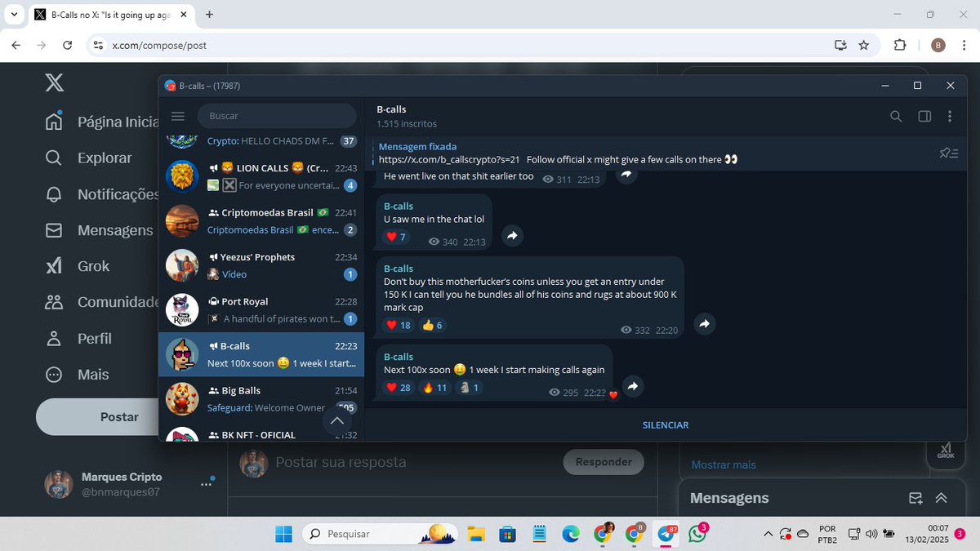Image resolution: width=980 pixels, height=551 pixels.
Task: Click the Responder button on X
Action: [x=604, y=462]
